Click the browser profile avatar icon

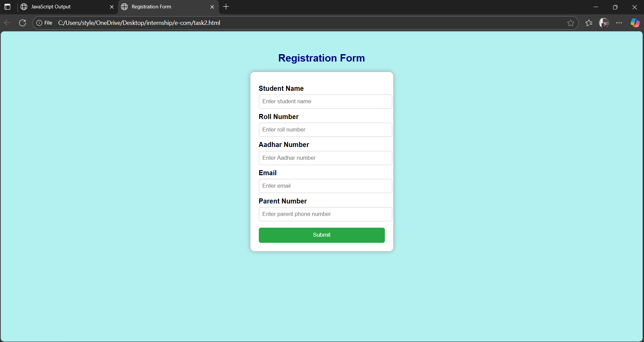(604, 23)
